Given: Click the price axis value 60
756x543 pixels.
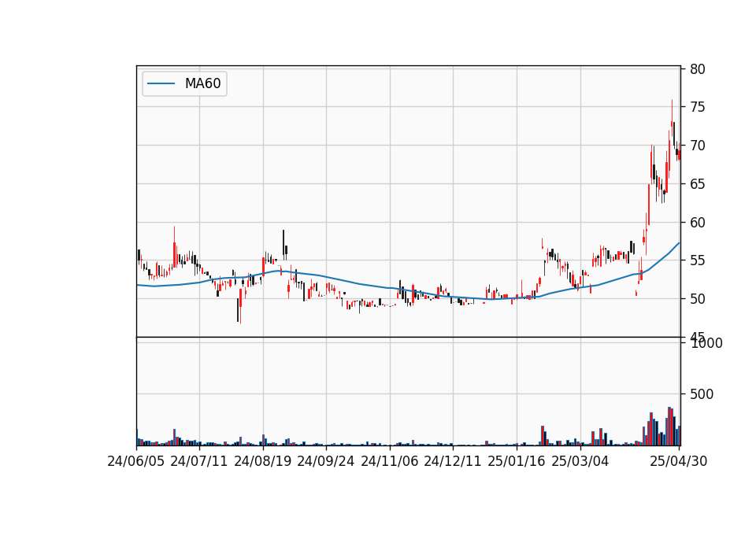Looking at the screenshot, I should 698,223.
